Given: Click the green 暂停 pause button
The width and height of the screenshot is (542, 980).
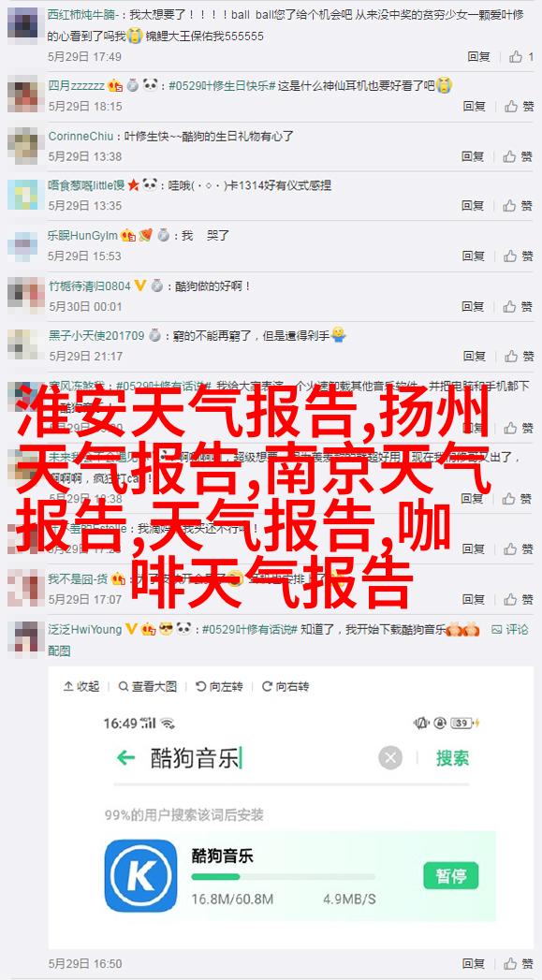Looking at the screenshot, I should pyautogui.click(x=450, y=875).
